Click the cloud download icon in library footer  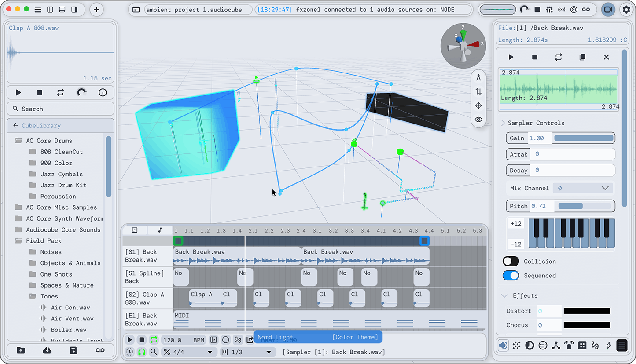click(47, 350)
